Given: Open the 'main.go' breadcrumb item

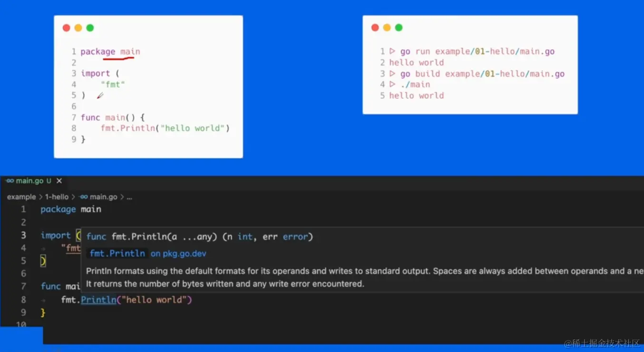Looking at the screenshot, I should tap(103, 197).
